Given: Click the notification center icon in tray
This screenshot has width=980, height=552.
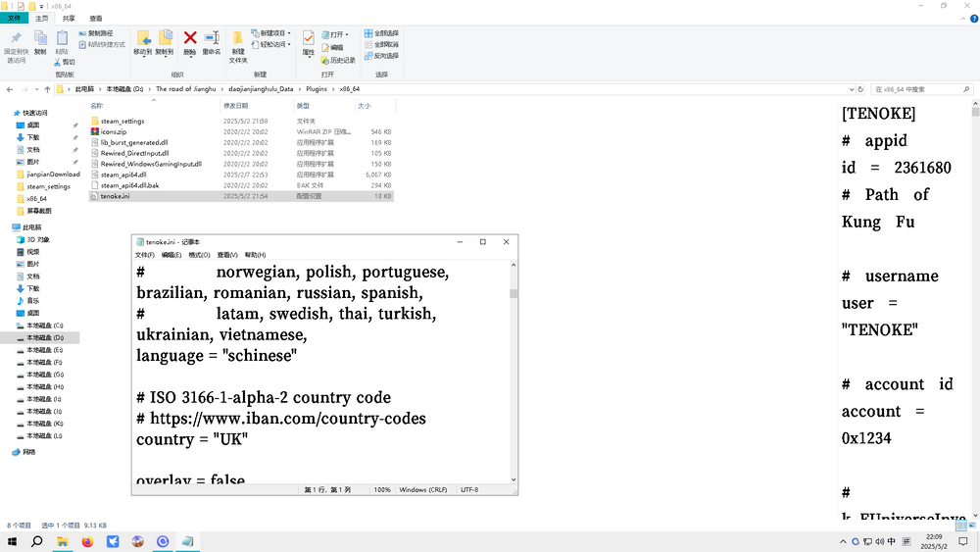Looking at the screenshot, I should [x=963, y=541].
